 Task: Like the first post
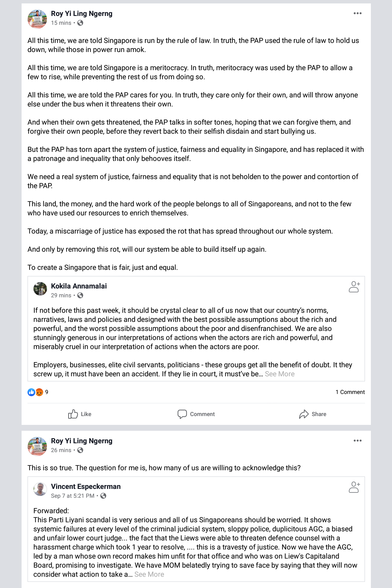(80, 414)
